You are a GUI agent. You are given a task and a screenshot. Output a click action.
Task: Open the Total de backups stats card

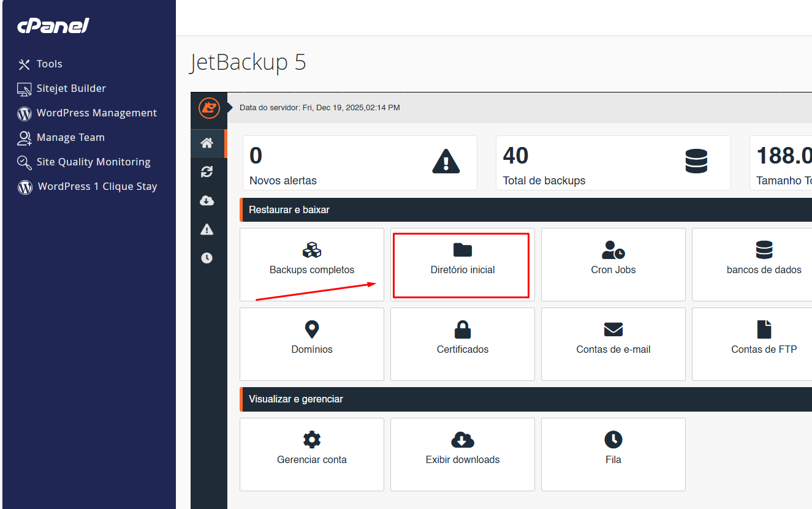[613, 163]
